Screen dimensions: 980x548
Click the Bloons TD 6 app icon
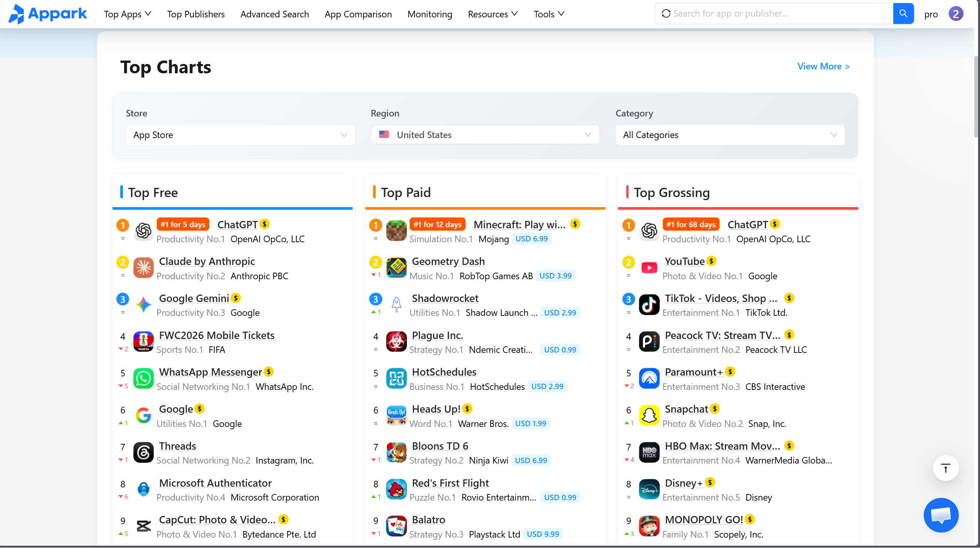coord(396,453)
